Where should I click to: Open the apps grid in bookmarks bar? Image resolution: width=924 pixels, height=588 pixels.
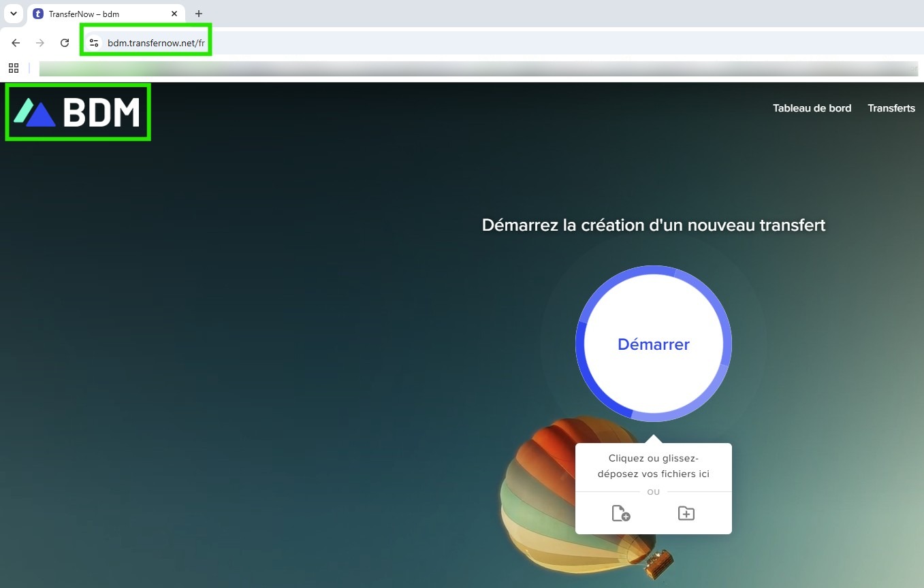pyautogui.click(x=14, y=68)
